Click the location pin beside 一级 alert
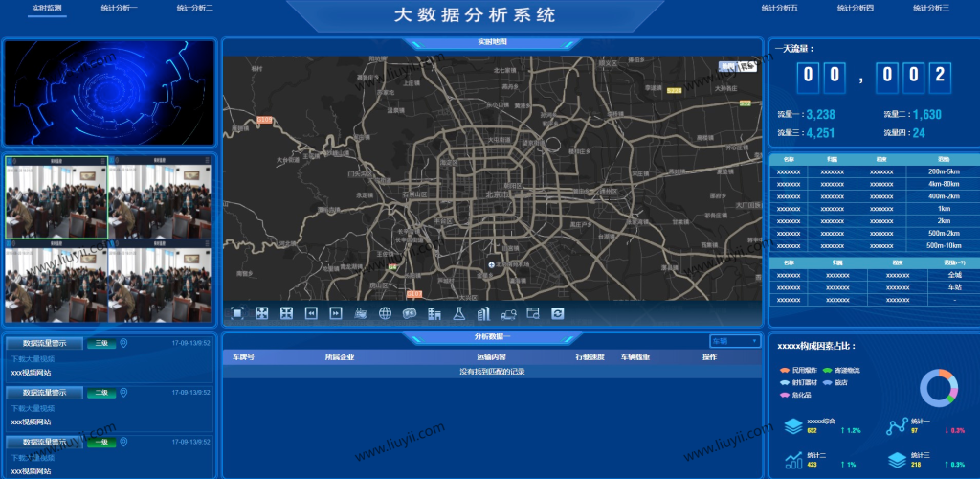This screenshot has height=479, width=980. click(x=123, y=442)
